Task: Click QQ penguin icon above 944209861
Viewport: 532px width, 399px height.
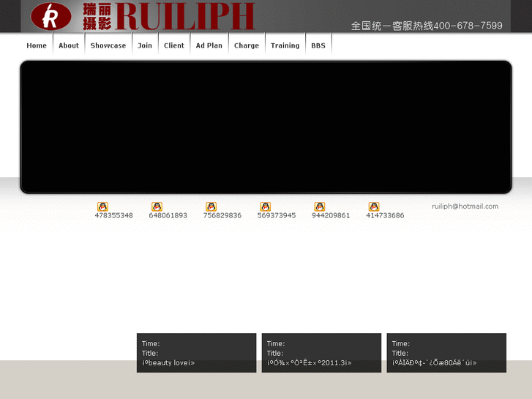Action: pyautogui.click(x=320, y=206)
